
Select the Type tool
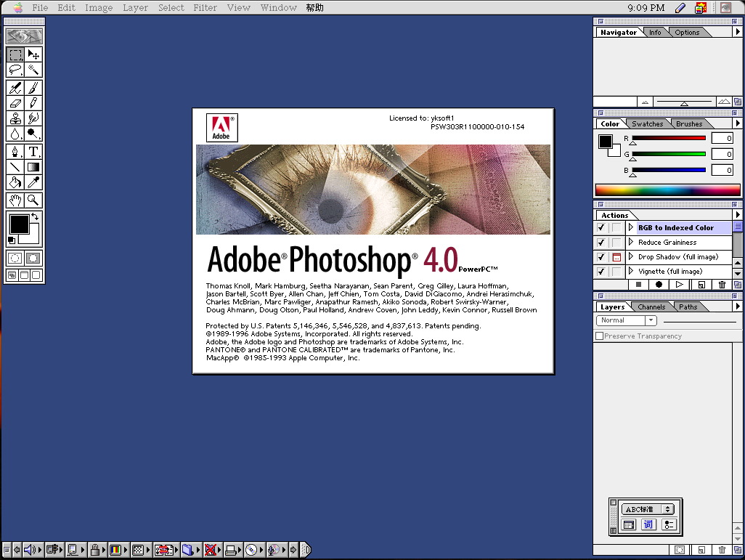coord(33,152)
